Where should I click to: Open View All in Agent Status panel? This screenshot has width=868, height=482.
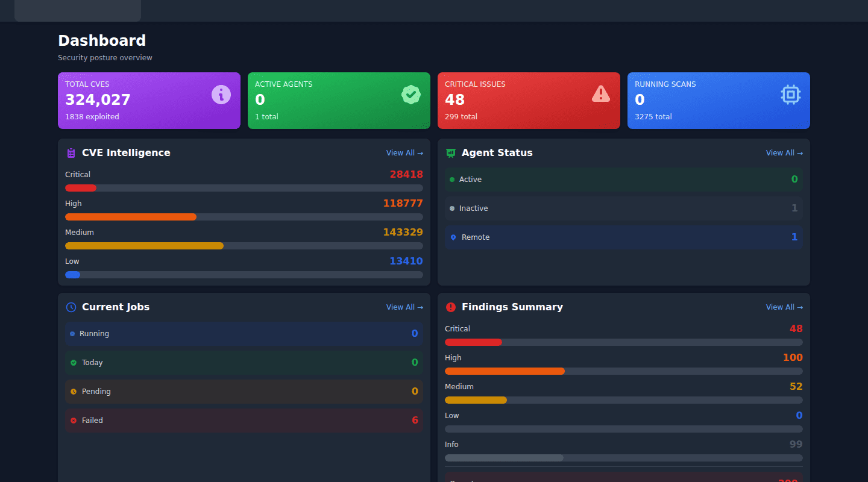click(x=784, y=153)
